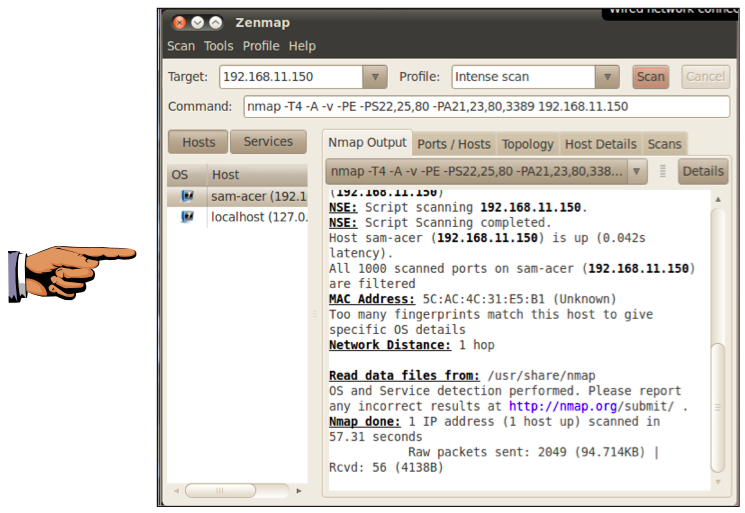Switch to the Ports / Hosts tab
The height and width of the screenshot is (513, 745).
tap(454, 144)
